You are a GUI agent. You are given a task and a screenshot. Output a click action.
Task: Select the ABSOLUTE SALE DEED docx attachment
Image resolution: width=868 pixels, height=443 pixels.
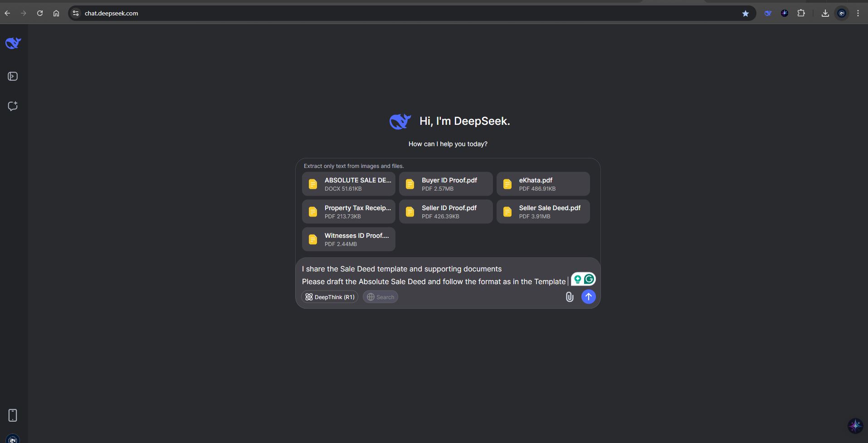pyautogui.click(x=348, y=184)
